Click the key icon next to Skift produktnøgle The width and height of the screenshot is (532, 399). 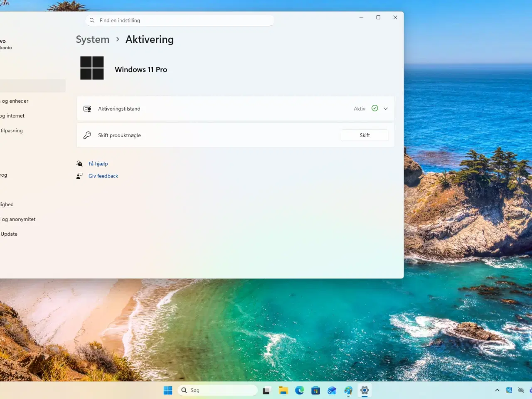click(x=87, y=135)
